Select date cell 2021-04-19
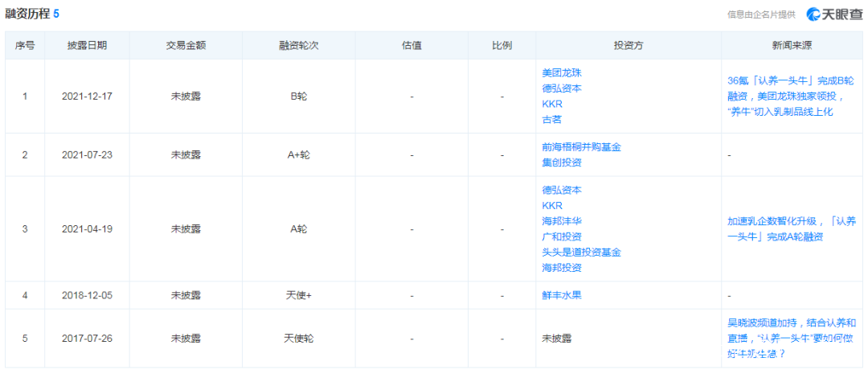This screenshot has width=868, height=370. coord(87,228)
